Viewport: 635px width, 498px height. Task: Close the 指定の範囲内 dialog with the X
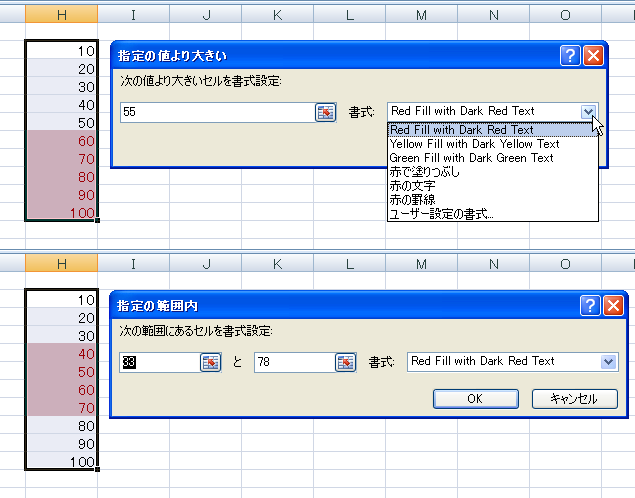(x=613, y=306)
